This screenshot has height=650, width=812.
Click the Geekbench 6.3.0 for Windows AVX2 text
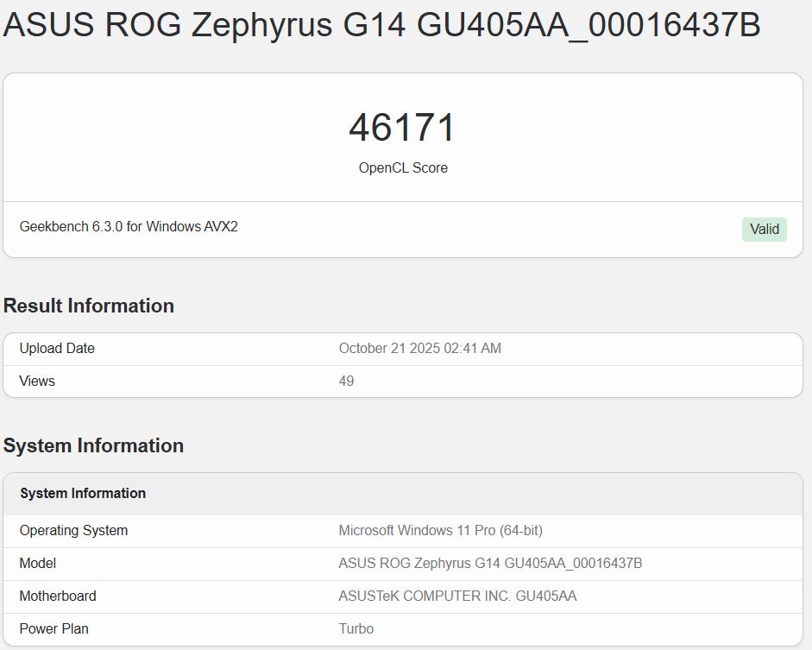(129, 227)
